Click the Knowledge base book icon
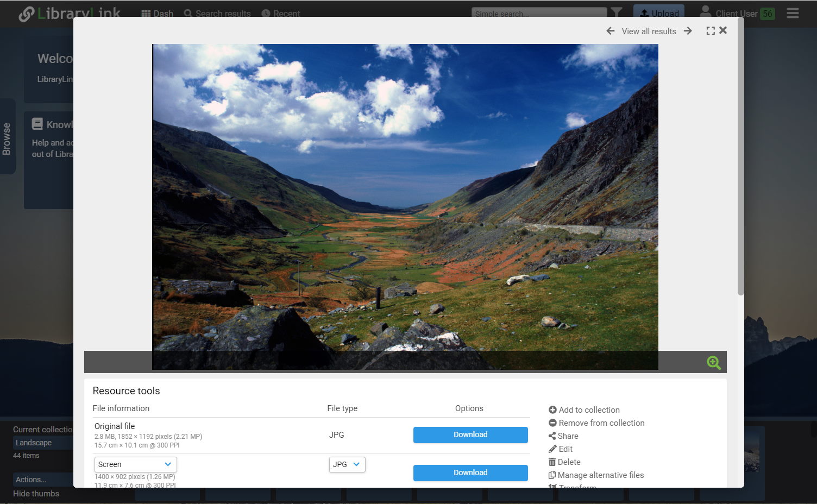 37,124
